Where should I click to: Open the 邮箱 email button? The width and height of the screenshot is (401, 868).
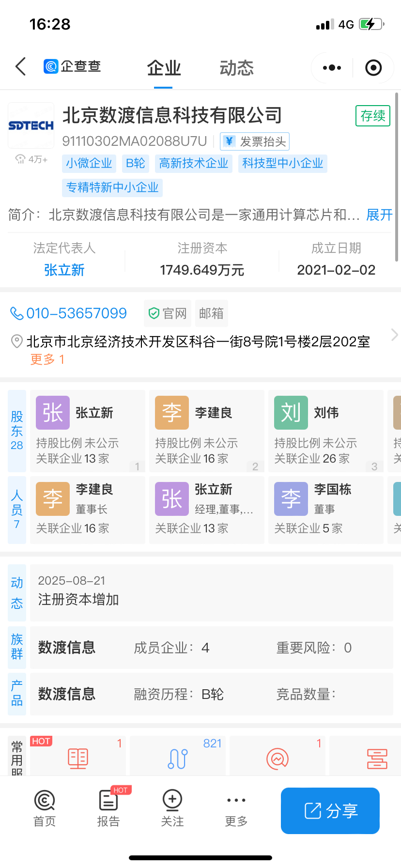211,313
